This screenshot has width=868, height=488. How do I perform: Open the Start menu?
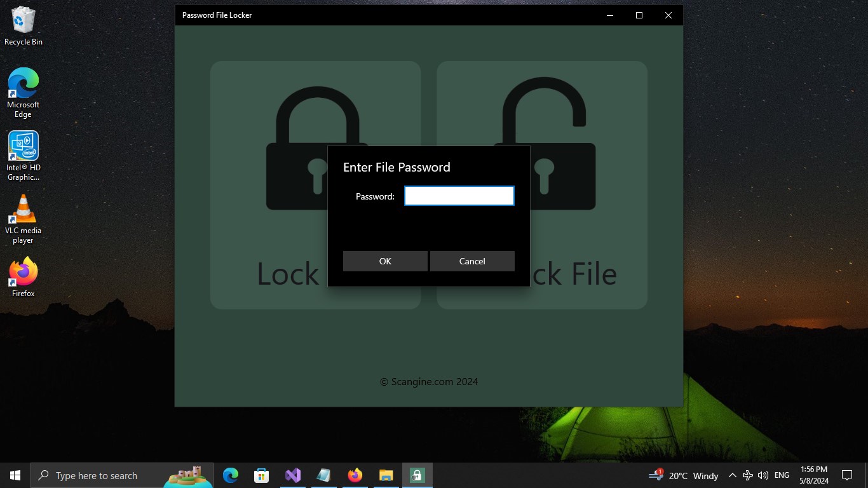[15, 475]
